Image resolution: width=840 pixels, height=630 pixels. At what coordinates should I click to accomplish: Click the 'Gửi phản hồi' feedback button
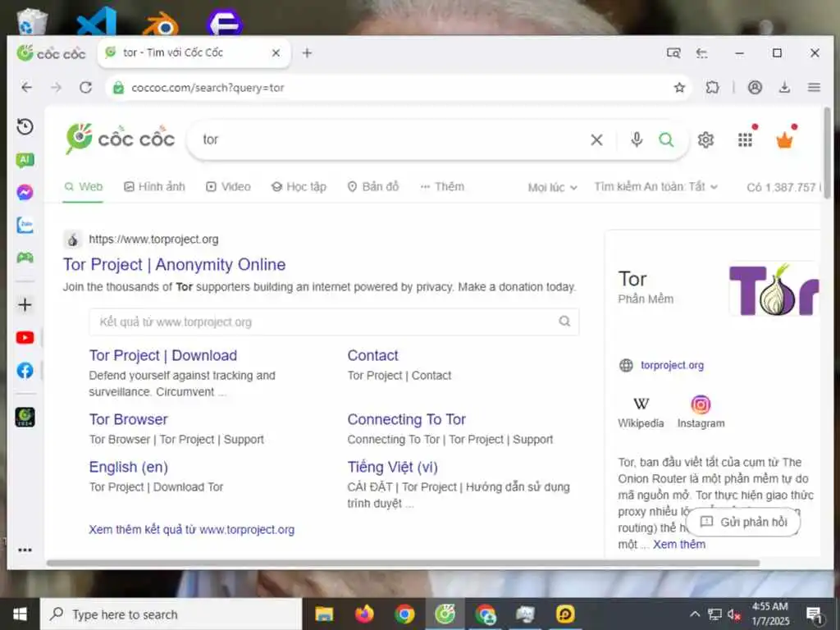743,522
